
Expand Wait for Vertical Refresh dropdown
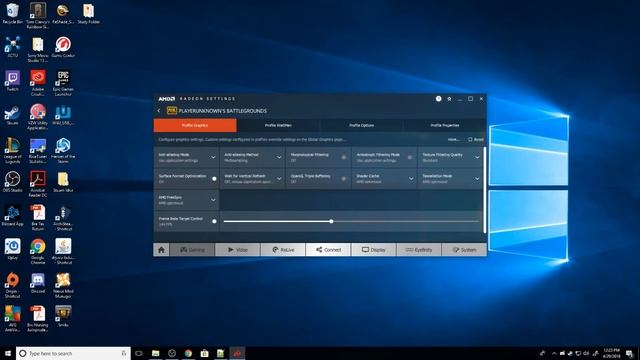279,179
